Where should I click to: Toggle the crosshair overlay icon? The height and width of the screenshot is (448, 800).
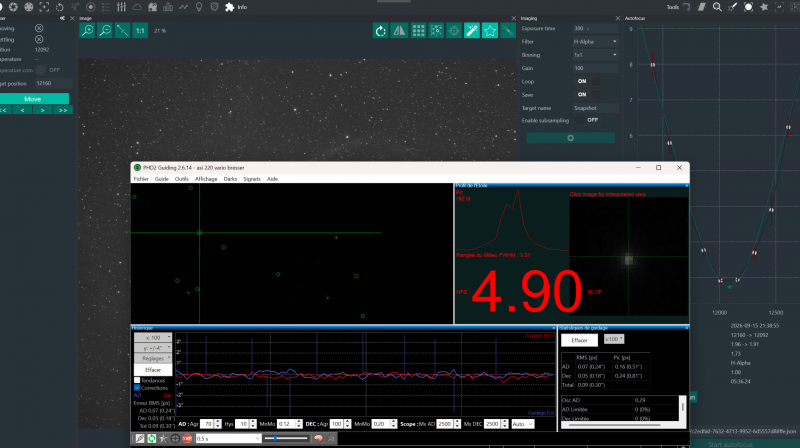click(x=454, y=31)
